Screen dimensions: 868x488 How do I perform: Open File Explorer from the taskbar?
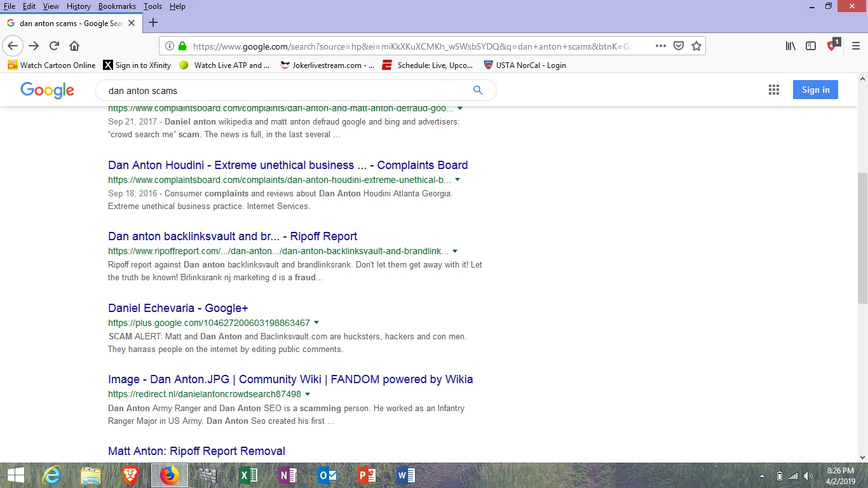pos(91,475)
